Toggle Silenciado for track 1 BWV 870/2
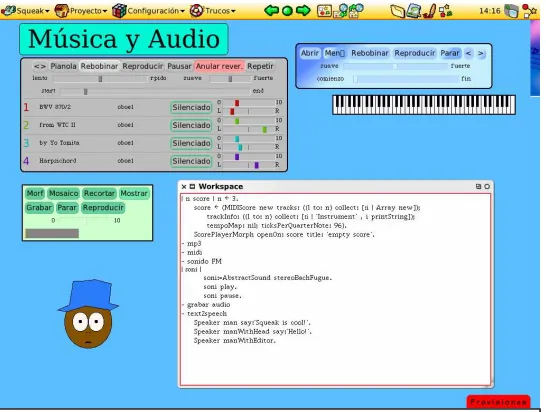 [x=191, y=108]
